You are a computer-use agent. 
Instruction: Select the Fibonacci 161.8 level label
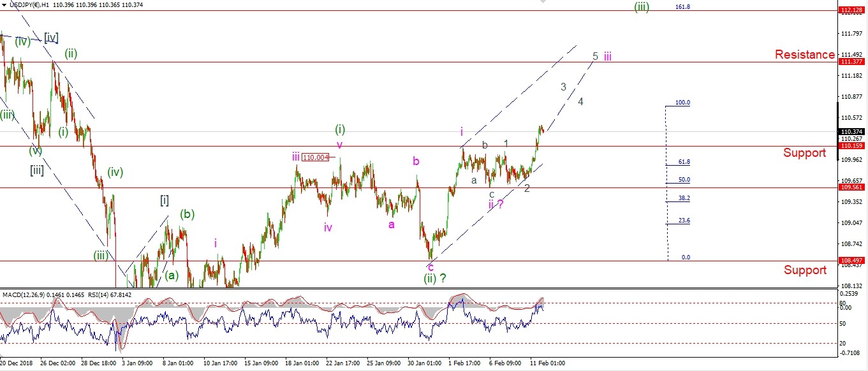click(682, 6)
